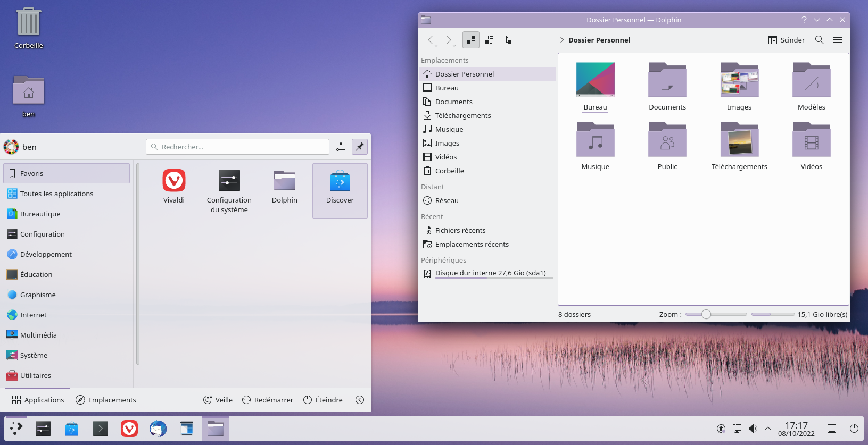The width and height of the screenshot is (868, 445).
Task: Click the Thunderbird icon in taskbar
Action: tap(158, 429)
